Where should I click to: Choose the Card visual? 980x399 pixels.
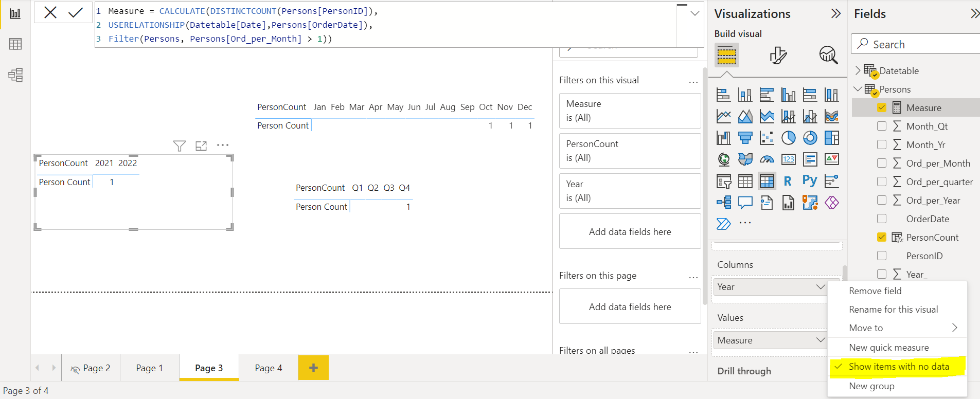(788, 159)
